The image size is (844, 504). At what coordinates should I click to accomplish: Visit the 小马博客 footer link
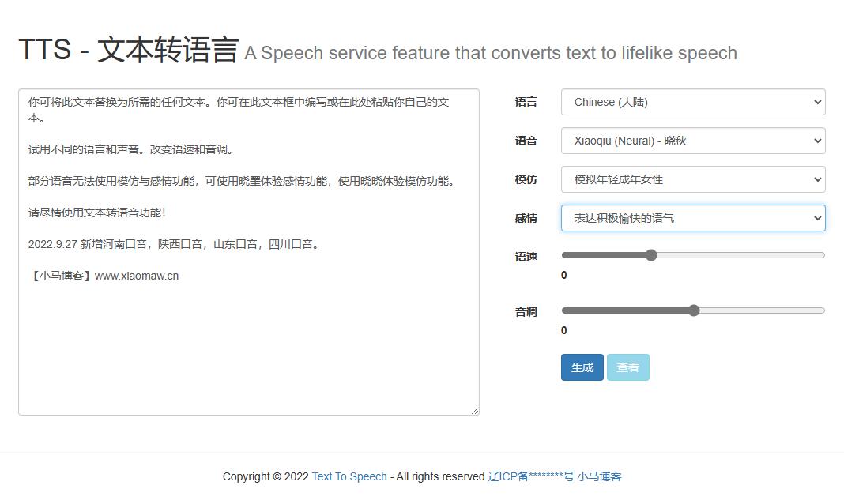(x=599, y=476)
